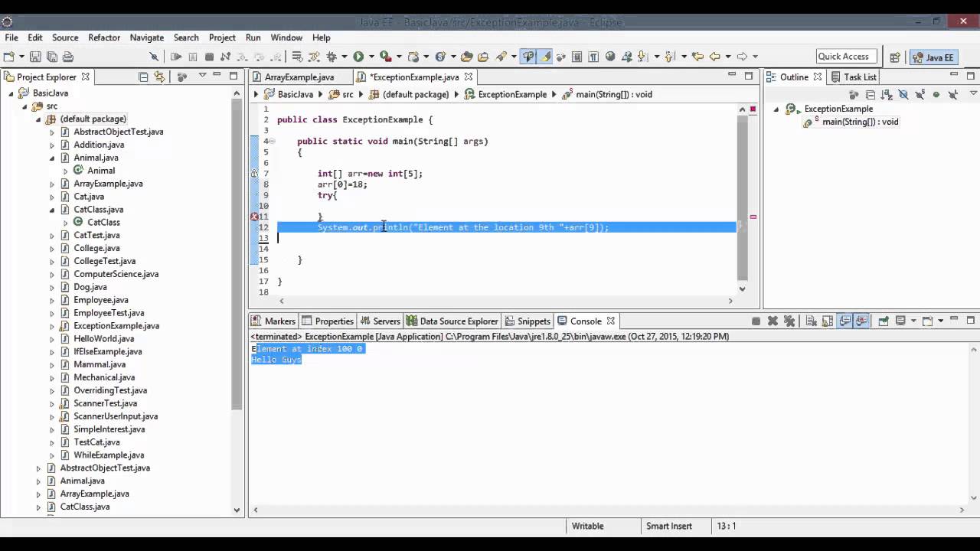Switch to the Servers tab
This screenshot has height=551, width=980.
pos(380,321)
